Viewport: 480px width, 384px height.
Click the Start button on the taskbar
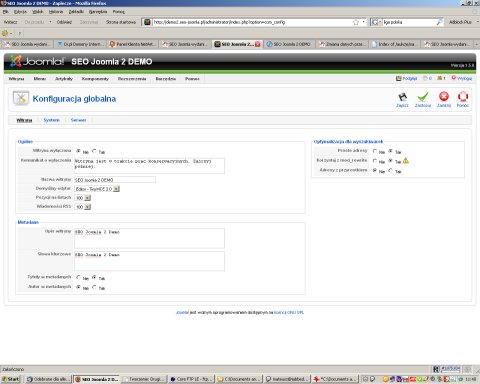click(10, 379)
